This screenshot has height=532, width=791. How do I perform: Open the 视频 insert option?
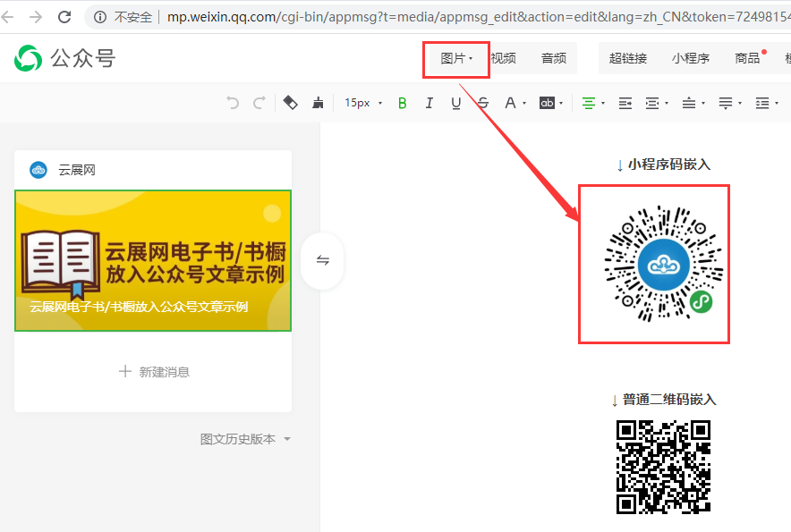click(504, 58)
